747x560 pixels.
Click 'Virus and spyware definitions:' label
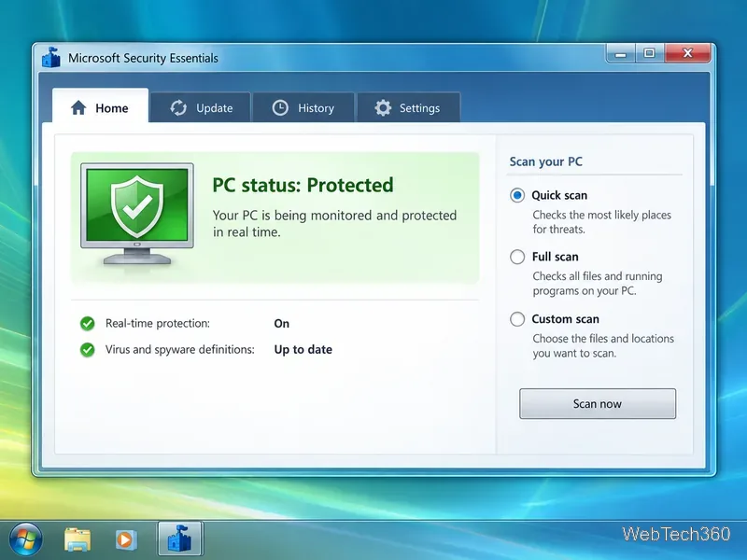180,349
